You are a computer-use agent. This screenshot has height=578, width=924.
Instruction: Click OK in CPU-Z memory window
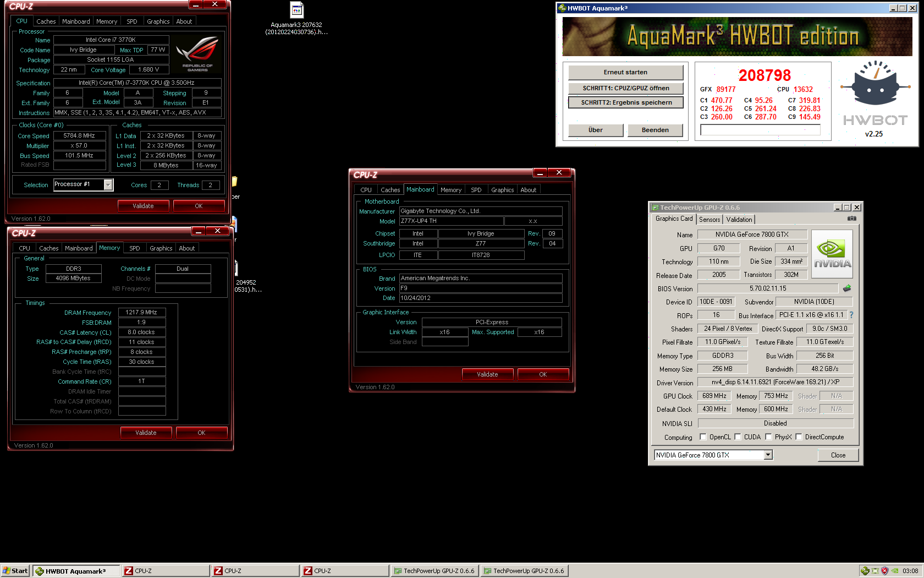pos(201,433)
